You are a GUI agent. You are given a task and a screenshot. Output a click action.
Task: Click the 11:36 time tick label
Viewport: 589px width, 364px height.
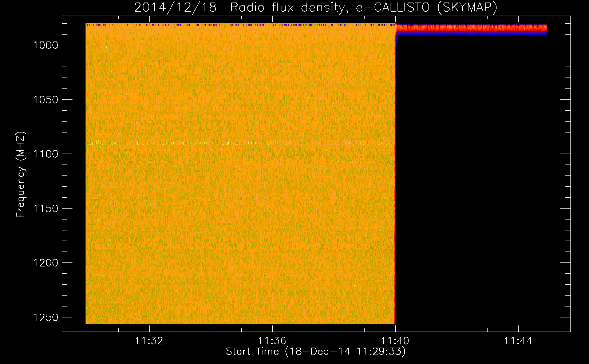point(272,341)
